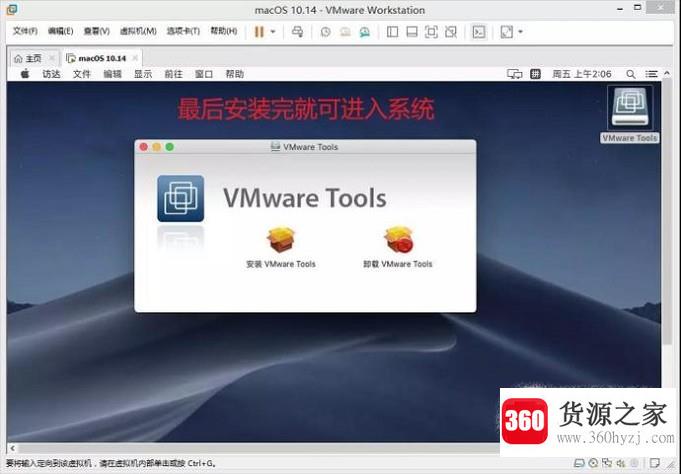Viewport: 681px width, 474px height.
Task: Open the 前往 menu in macOS
Action: [173, 74]
